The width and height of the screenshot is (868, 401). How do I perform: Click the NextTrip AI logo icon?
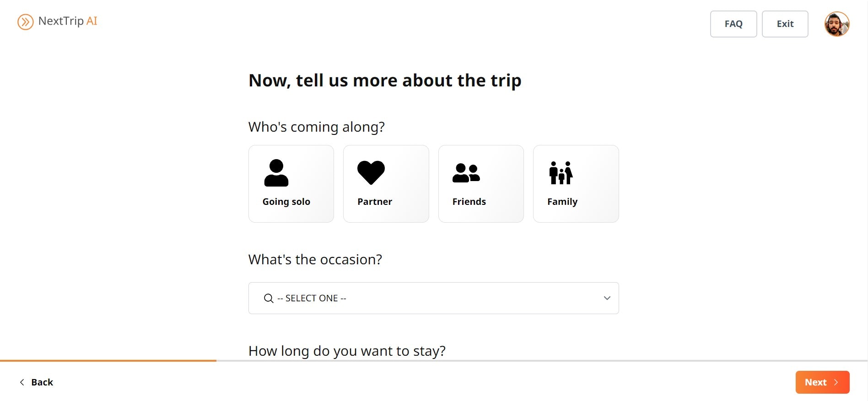click(x=25, y=22)
